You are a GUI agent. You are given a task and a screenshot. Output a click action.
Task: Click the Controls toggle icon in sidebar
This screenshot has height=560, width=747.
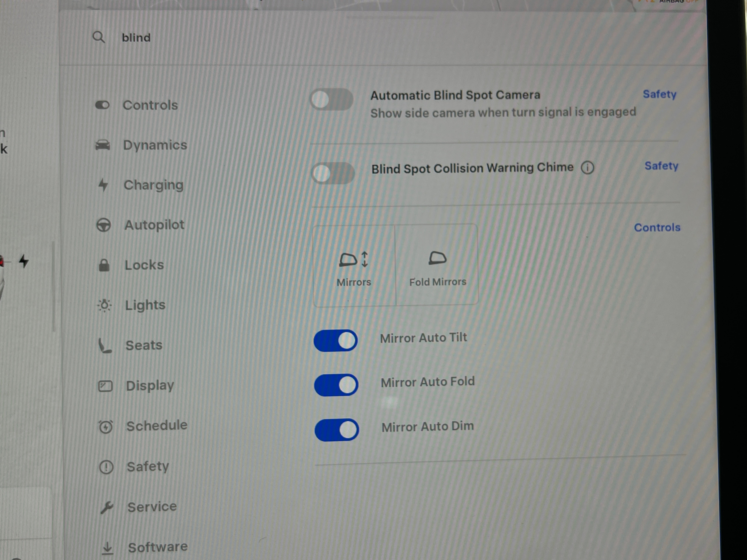[102, 105]
